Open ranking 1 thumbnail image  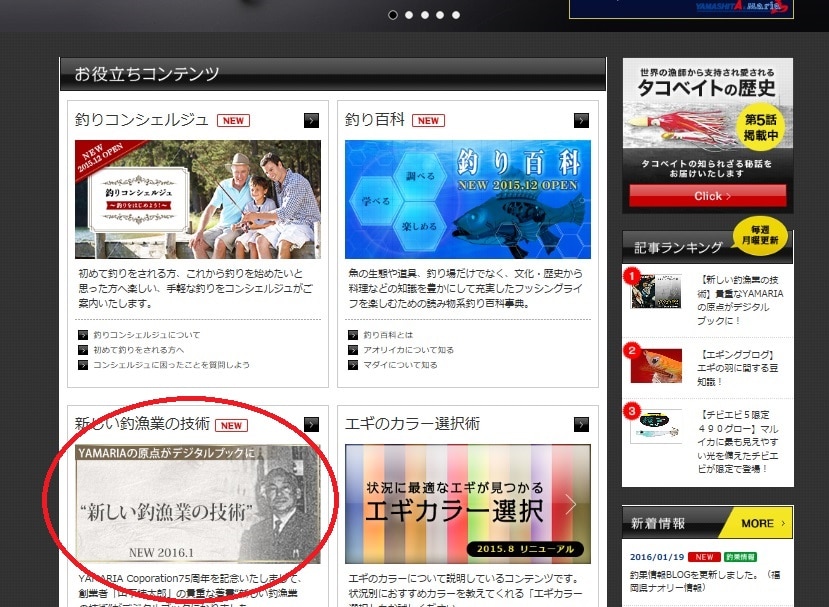656,291
